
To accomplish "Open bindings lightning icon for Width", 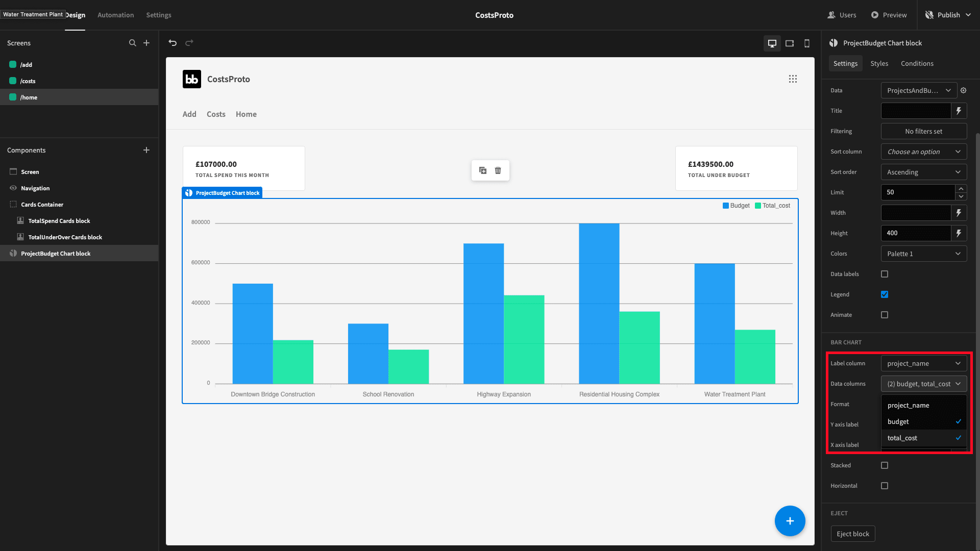I will coord(959,213).
